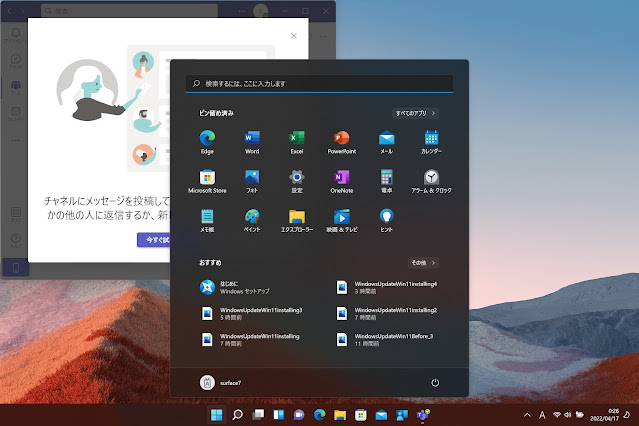This screenshot has width=639, height=426.
Task: Click 今すぐ試す button in Teams dialog
Action: (x=154, y=240)
